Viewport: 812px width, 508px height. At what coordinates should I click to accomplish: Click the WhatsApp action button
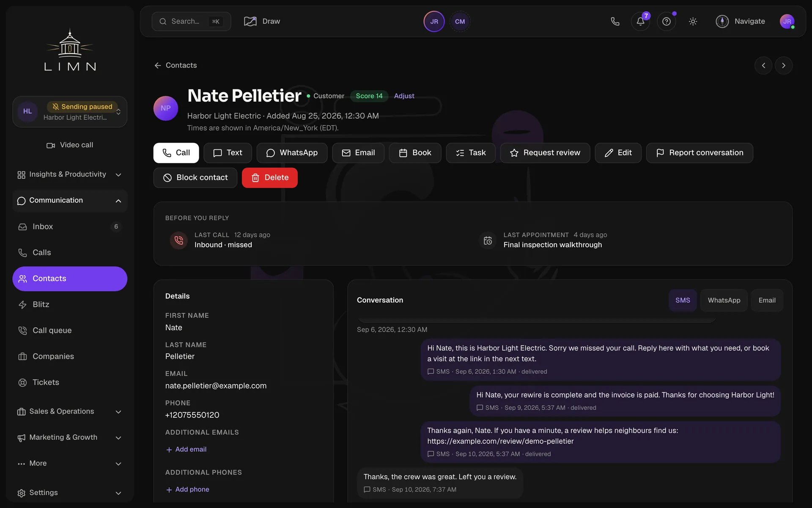click(x=292, y=153)
